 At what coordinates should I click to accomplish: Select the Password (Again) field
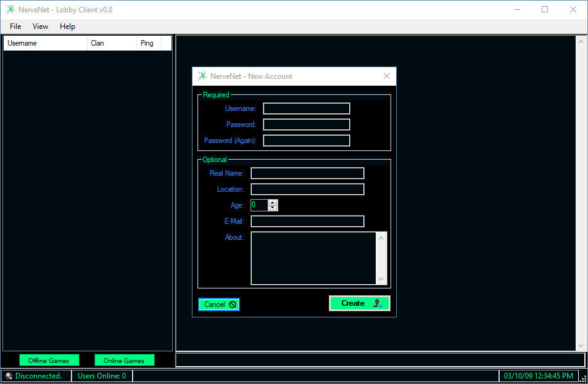pyautogui.click(x=307, y=141)
